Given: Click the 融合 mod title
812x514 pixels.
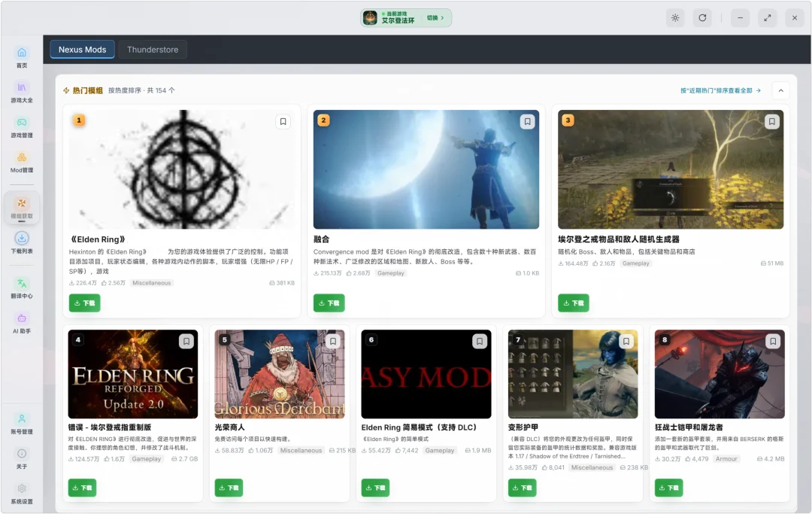Looking at the screenshot, I should (321, 239).
